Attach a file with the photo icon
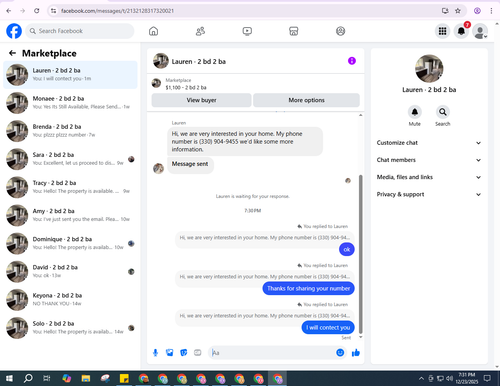The width and height of the screenshot is (500, 386). [170, 353]
